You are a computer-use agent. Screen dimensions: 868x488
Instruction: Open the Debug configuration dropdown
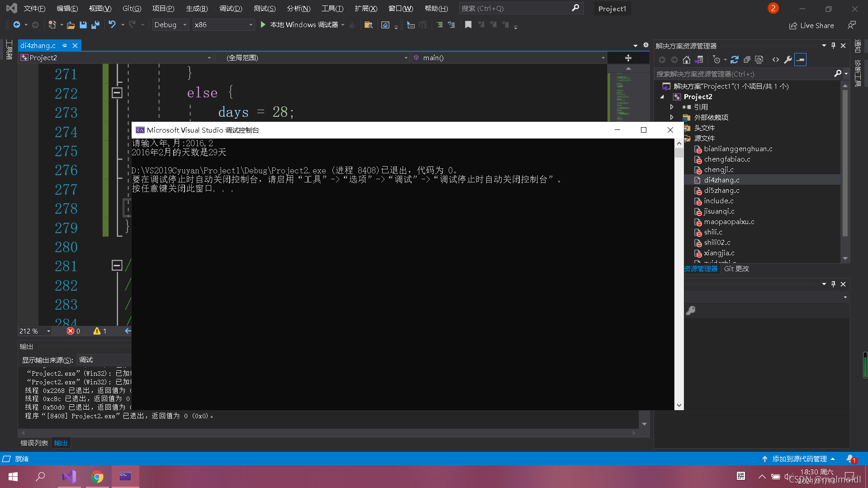[170, 25]
